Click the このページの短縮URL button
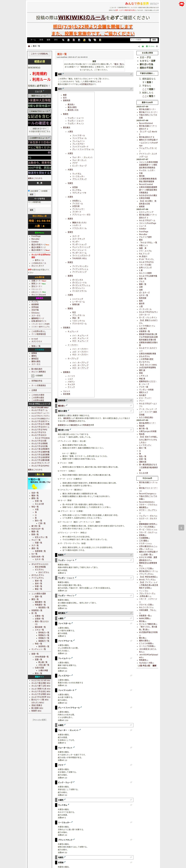The image size is (186, 868). [40, 54]
